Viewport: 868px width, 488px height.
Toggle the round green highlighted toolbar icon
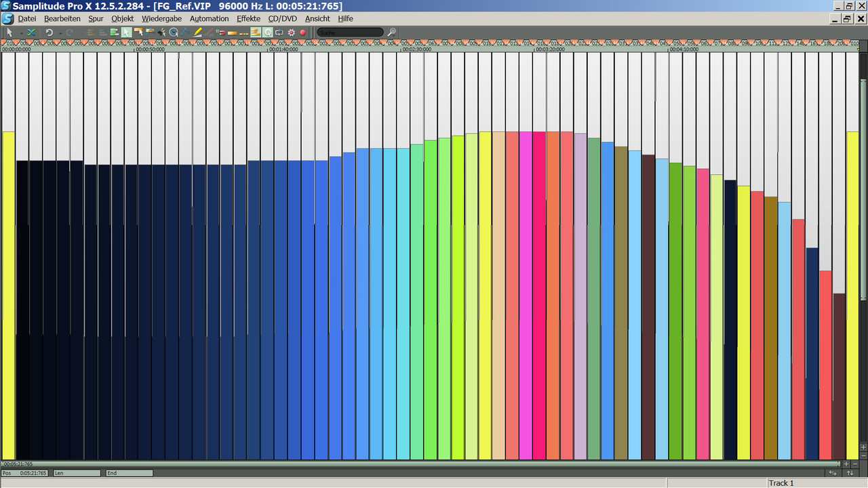point(268,32)
